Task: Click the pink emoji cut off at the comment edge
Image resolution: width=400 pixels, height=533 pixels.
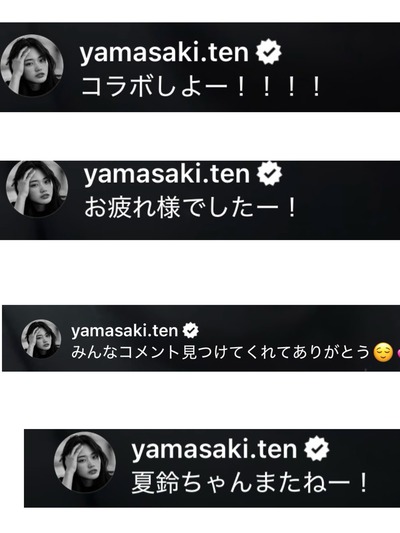Action: [x=398, y=354]
